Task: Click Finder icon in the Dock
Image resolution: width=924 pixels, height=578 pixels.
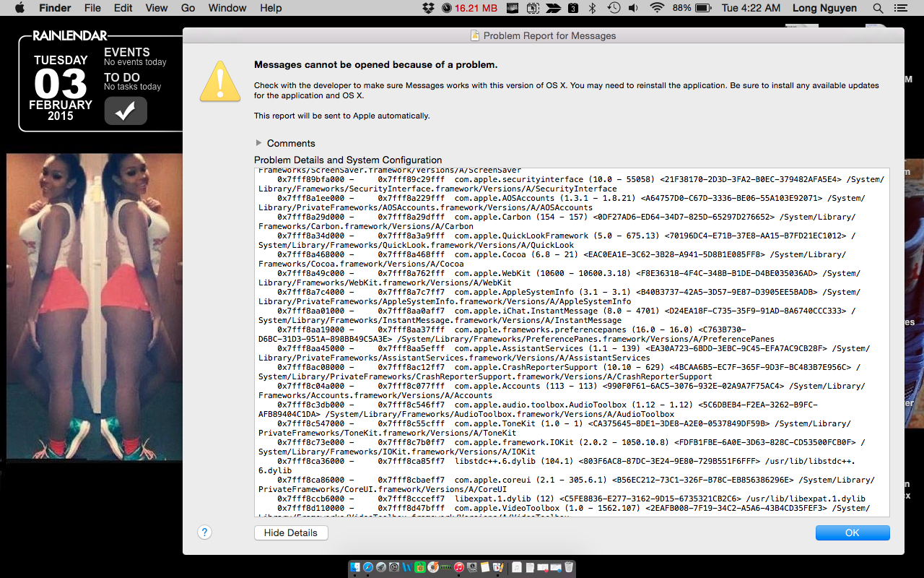Action: 355,567
